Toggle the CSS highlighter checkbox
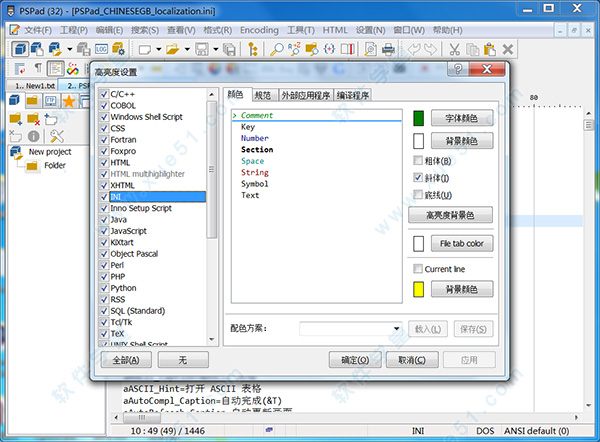The width and height of the screenshot is (600, 442). tap(104, 128)
